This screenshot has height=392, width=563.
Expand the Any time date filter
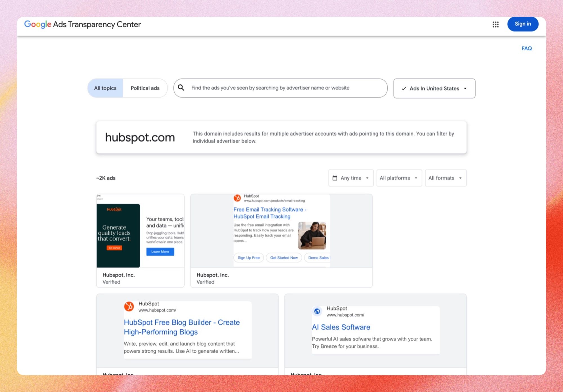pos(351,178)
